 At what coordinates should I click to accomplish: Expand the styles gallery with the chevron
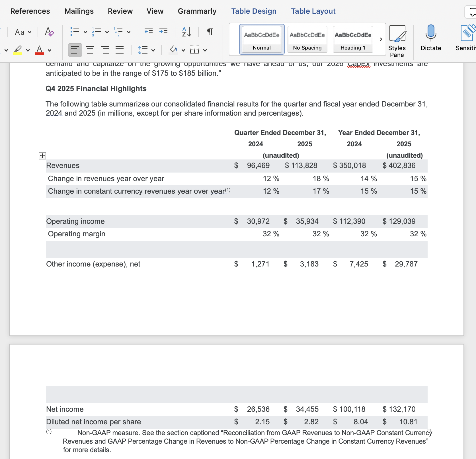(381, 39)
